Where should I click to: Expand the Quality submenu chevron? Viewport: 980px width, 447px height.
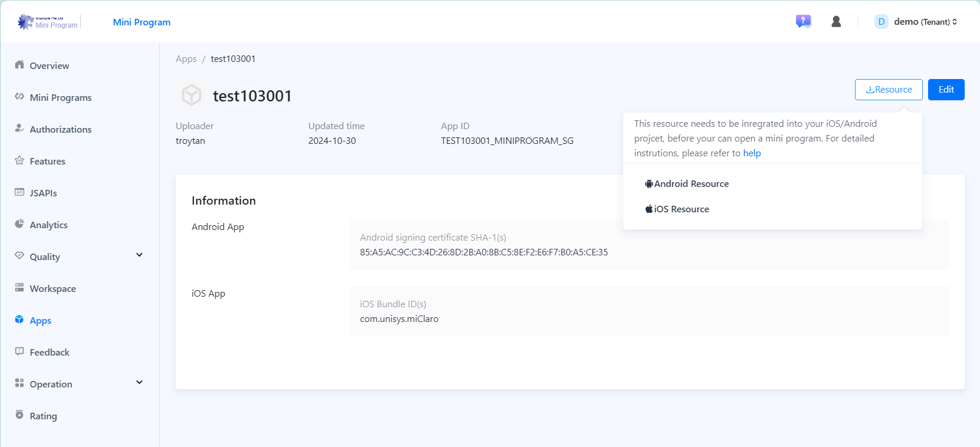pos(139,255)
